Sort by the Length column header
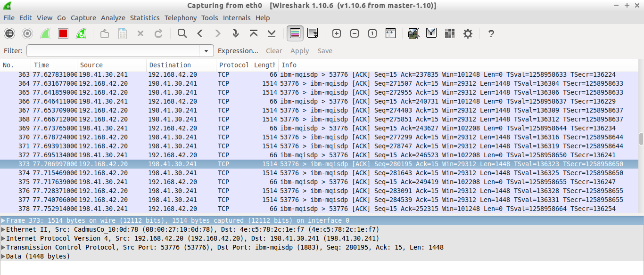This screenshot has height=275, width=644. click(264, 65)
